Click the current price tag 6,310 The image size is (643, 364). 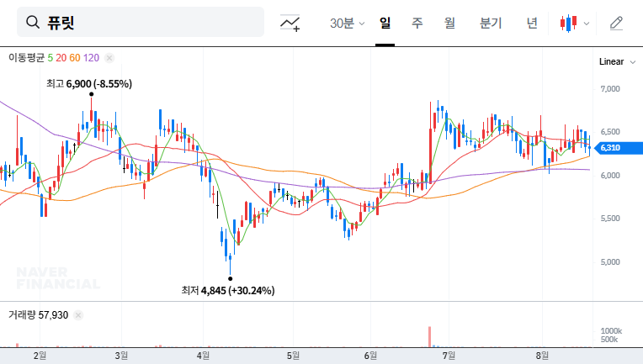(x=619, y=148)
